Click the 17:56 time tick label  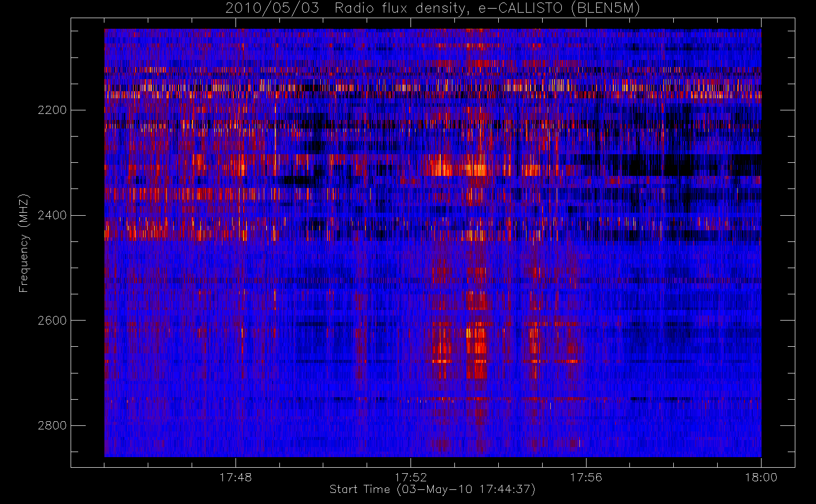(x=586, y=477)
